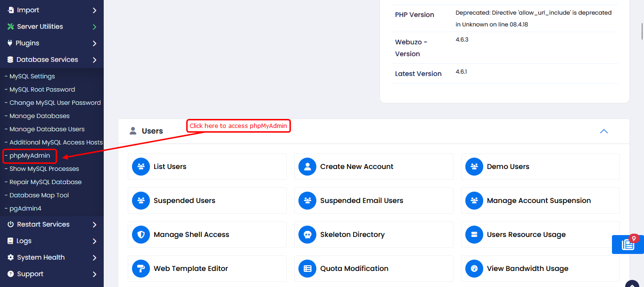Click the Demo Users button

508,167
